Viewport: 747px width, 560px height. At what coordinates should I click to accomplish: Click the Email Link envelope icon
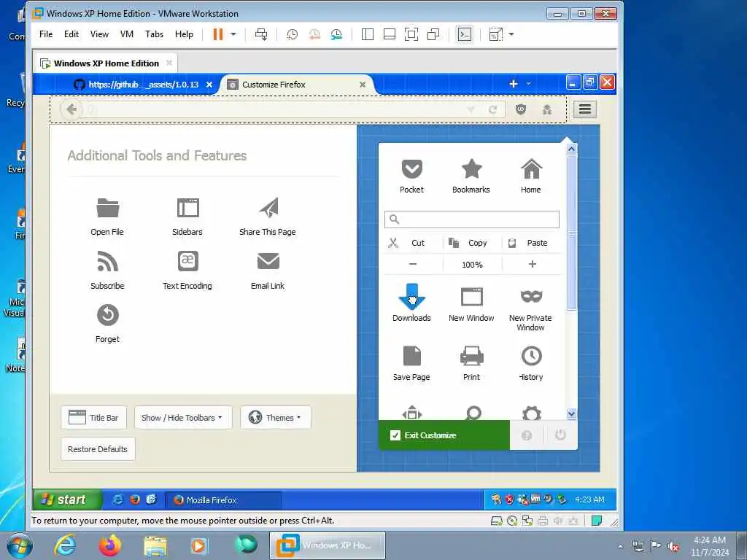coord(268,261)
